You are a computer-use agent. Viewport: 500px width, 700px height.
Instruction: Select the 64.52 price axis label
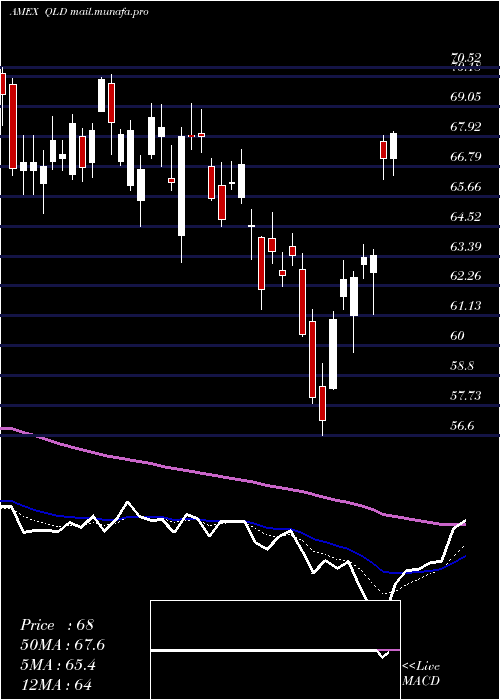467,217
